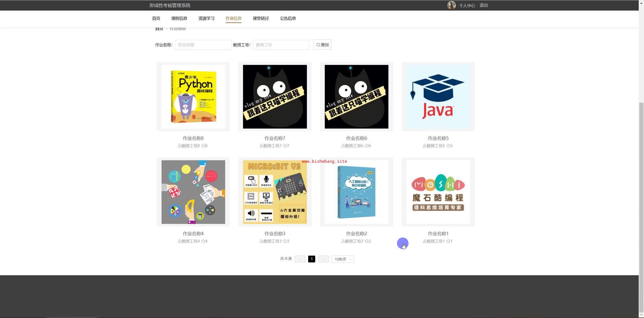Expand the 12条/页 page size dropdown

pos(343,259)
